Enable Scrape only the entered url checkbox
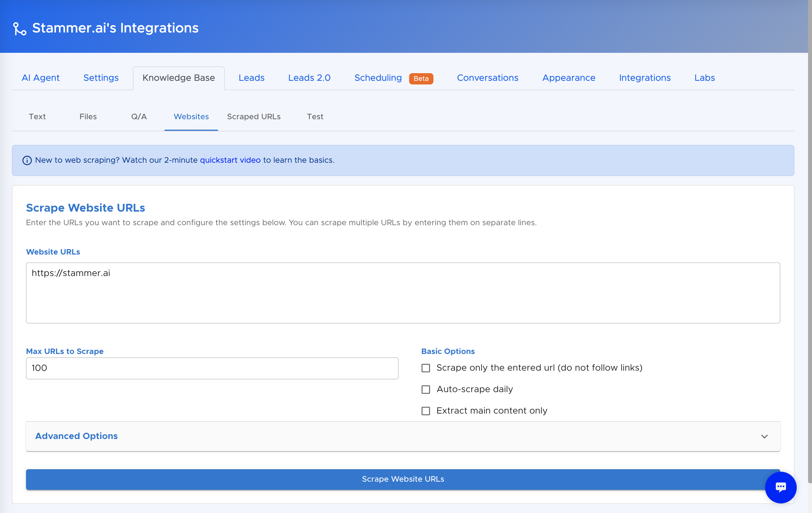 point(426,368)
